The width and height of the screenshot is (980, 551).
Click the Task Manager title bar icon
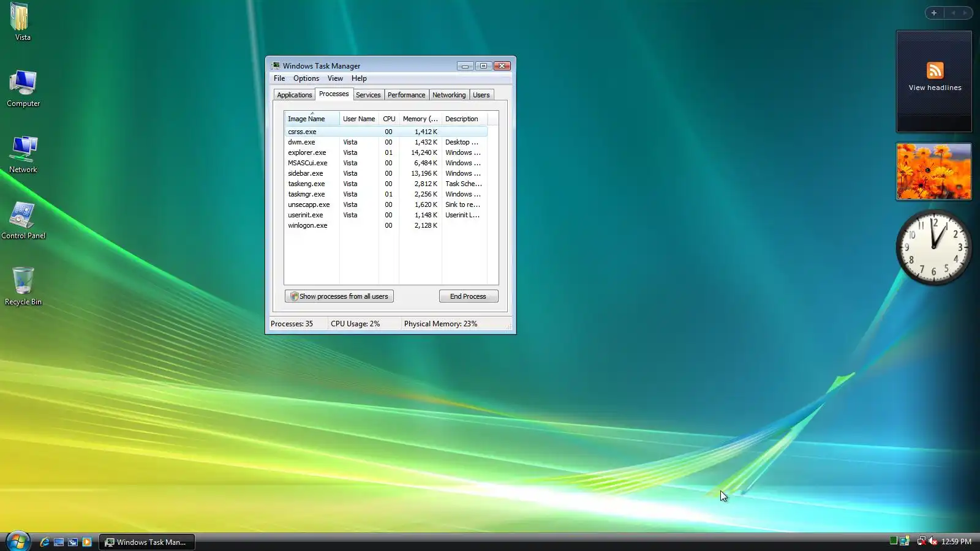276,66
